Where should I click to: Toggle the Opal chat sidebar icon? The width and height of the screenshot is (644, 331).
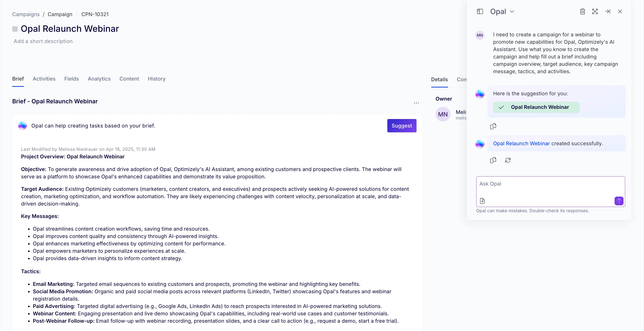click(480, 12)
